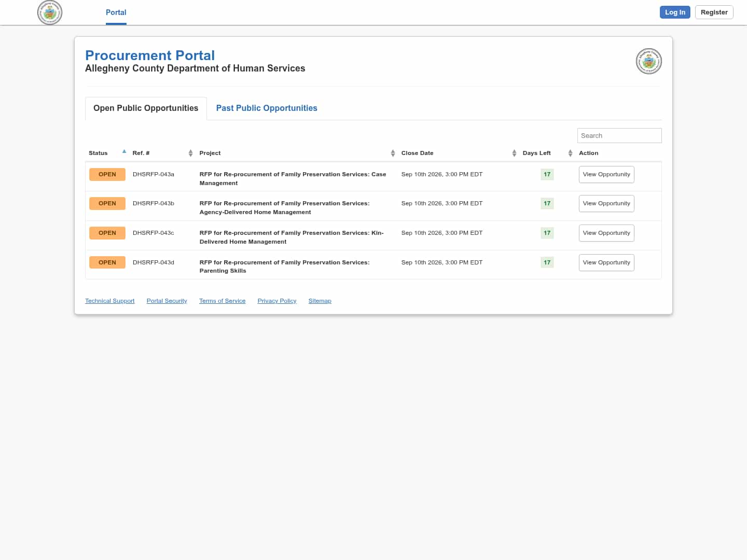Click the Action column header

tap(588, 153)
